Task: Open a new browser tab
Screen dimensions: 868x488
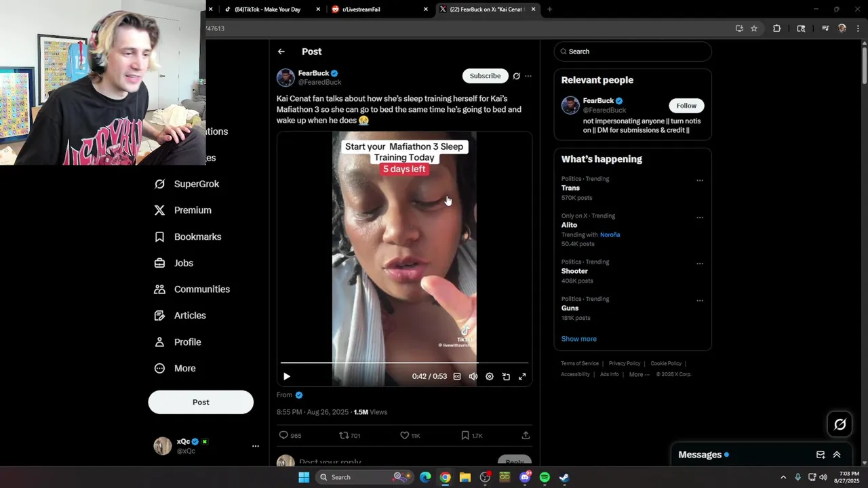Action: 549,9
